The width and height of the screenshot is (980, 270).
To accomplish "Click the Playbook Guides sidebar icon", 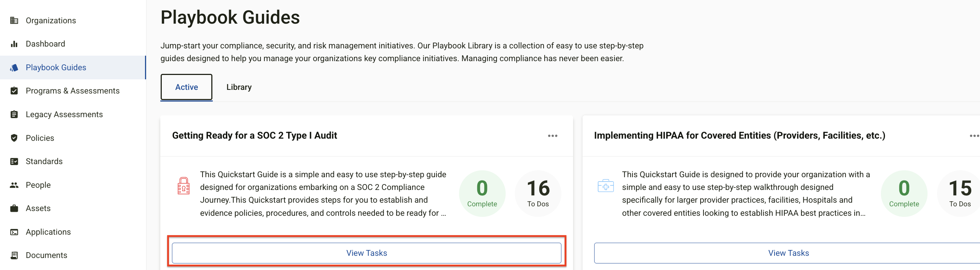I will pos(14,68).
